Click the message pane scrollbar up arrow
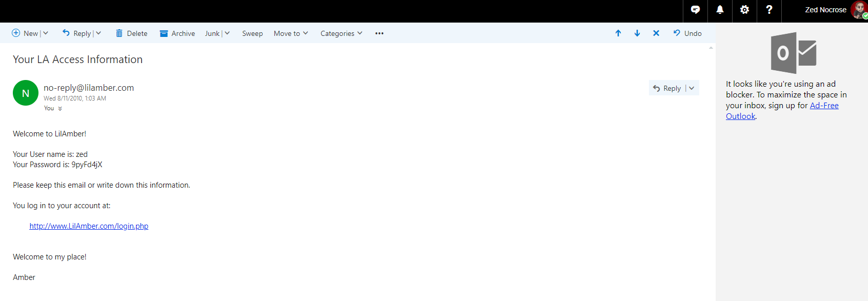 click(x=711, y=48)
